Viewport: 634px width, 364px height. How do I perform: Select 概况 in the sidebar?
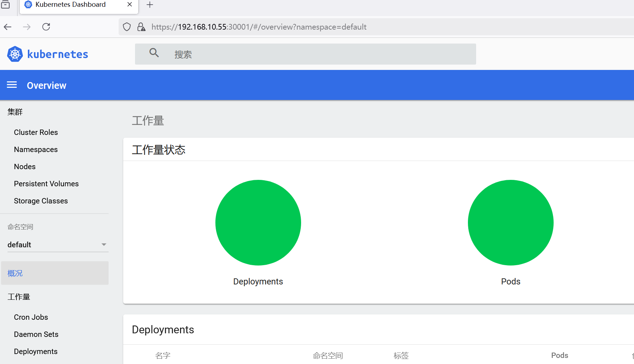point(15,273)
